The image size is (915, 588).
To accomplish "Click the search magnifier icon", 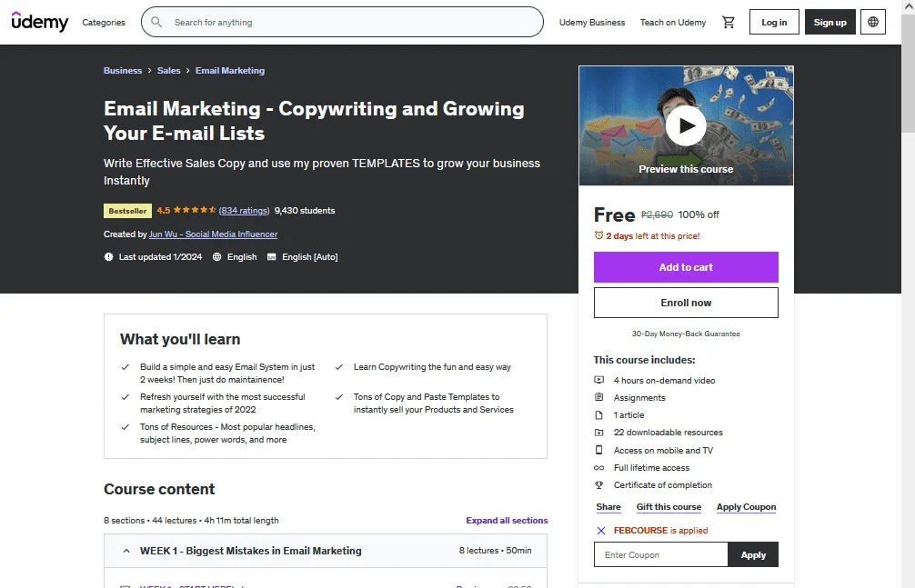I will (156, 22).
